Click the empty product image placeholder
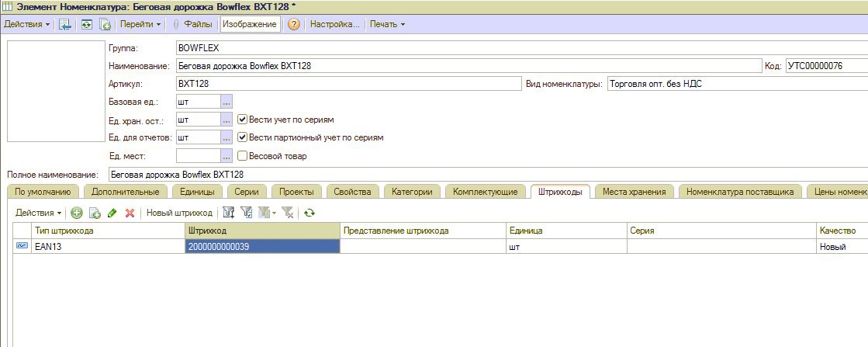 pos(55,91)
